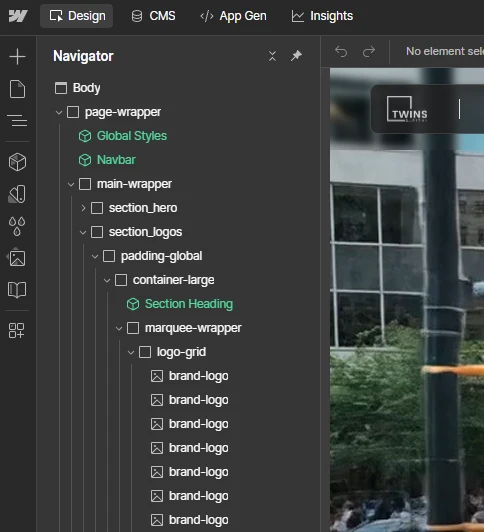Select logo-grid element
Viewport: 484px width, 532px height.
click(181, 352)
